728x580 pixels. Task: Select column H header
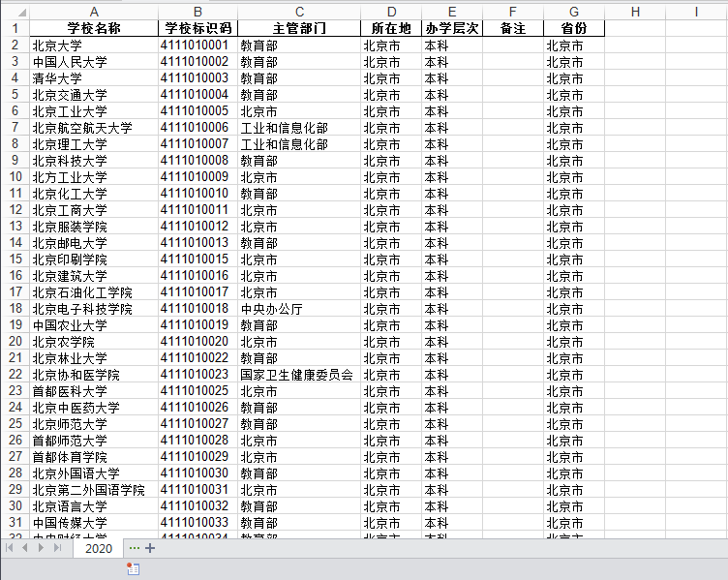coord(635,12)
